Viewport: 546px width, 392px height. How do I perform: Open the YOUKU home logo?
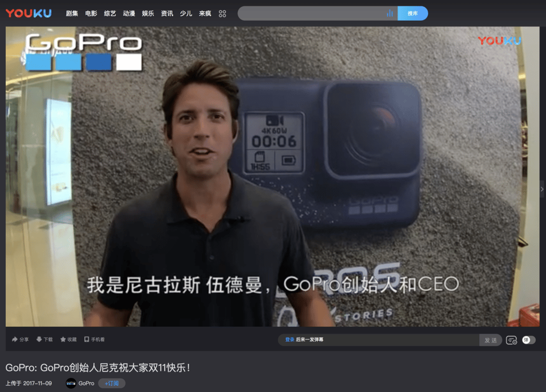tap(29, 13)
